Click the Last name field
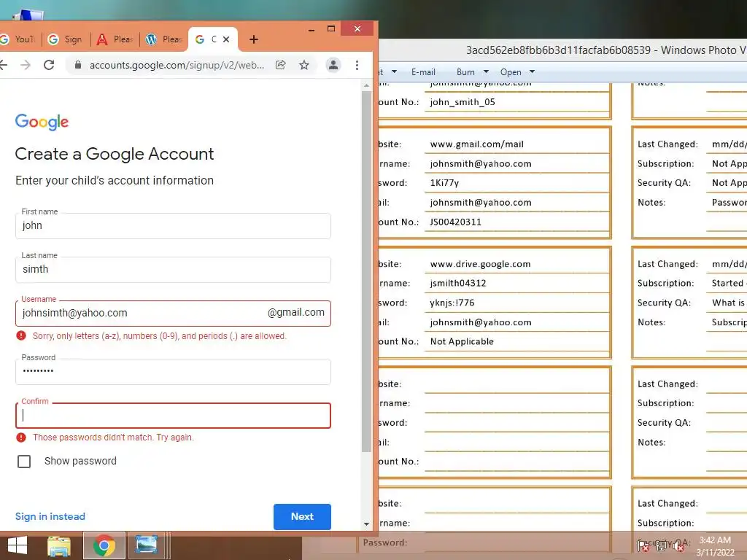This screenshot has height=560, width=747. (x=173, y=270)
